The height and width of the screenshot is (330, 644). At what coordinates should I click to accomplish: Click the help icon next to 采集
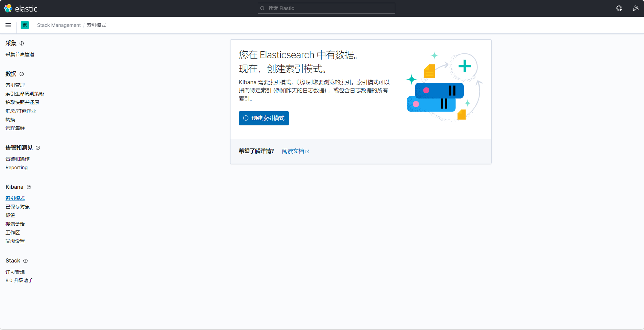(22, 43)
